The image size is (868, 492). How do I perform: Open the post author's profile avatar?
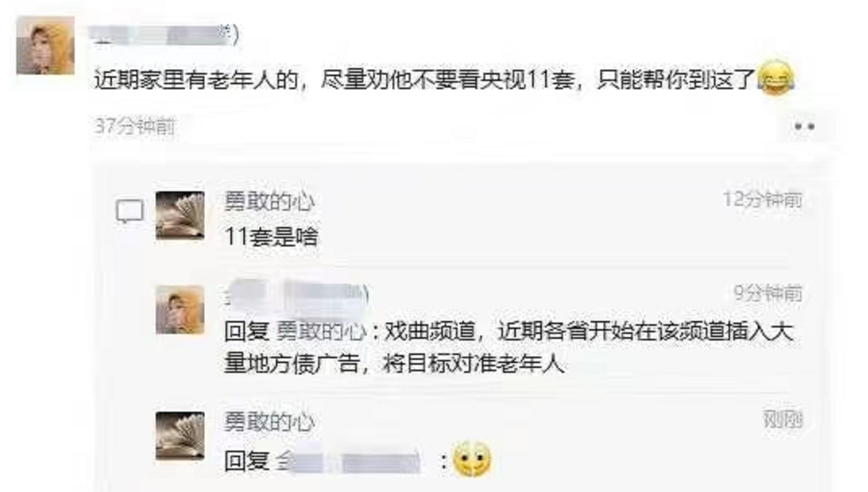click(x=45, y=45)
